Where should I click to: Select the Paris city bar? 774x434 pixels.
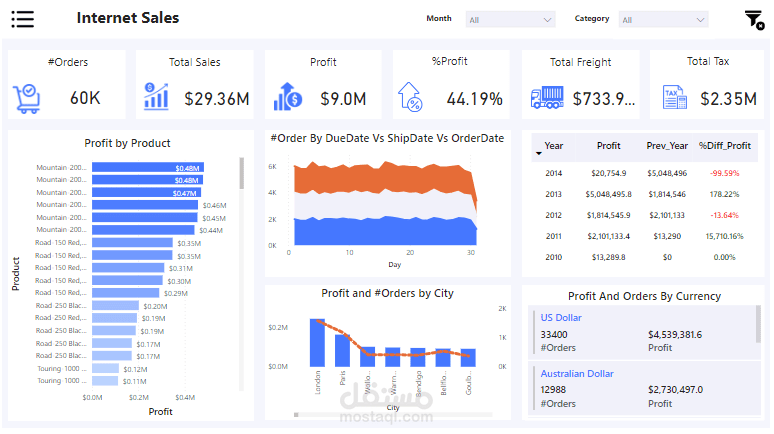343,351
